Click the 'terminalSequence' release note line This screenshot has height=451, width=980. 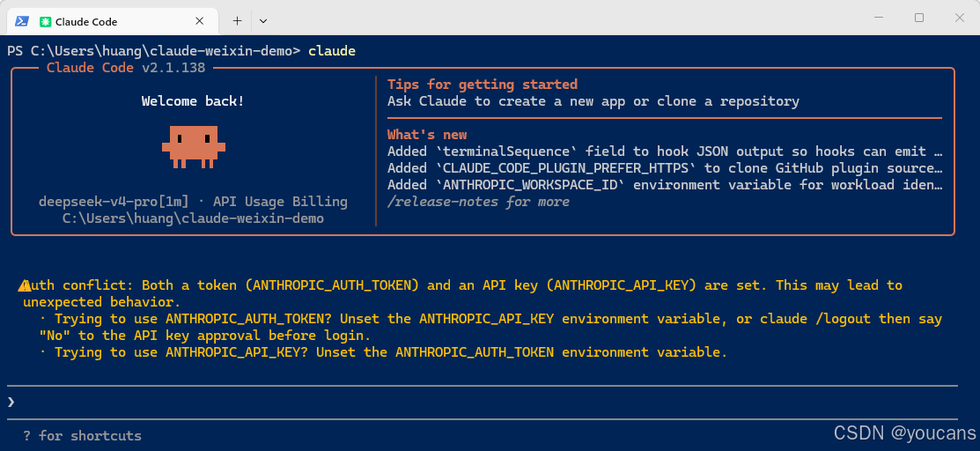(665, 152)
